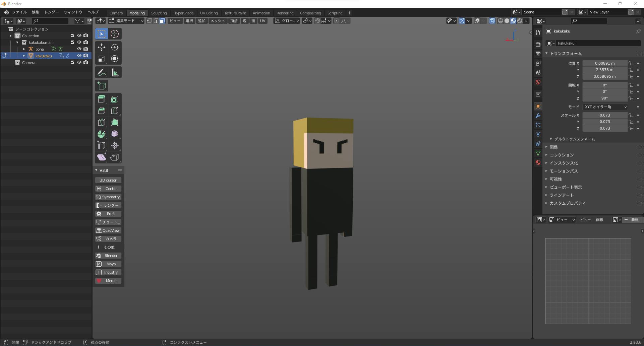This screenshot has width=644, height=346.
Task: Switch to wireframe viewport shading
Action: click(501, 21)
